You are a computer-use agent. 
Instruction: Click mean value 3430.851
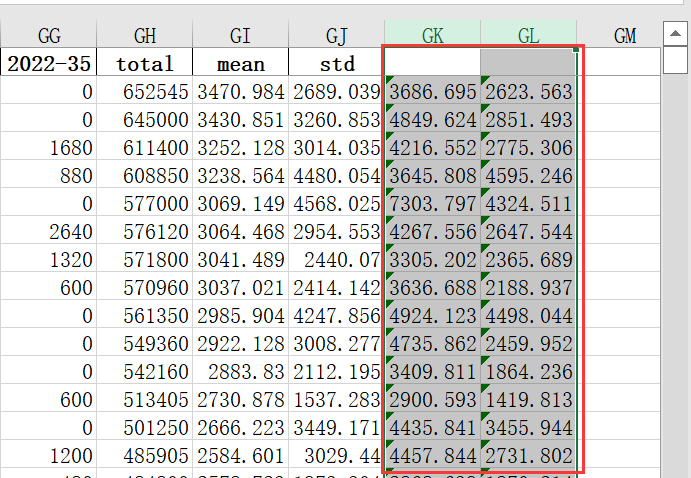[x=241, y=118]
